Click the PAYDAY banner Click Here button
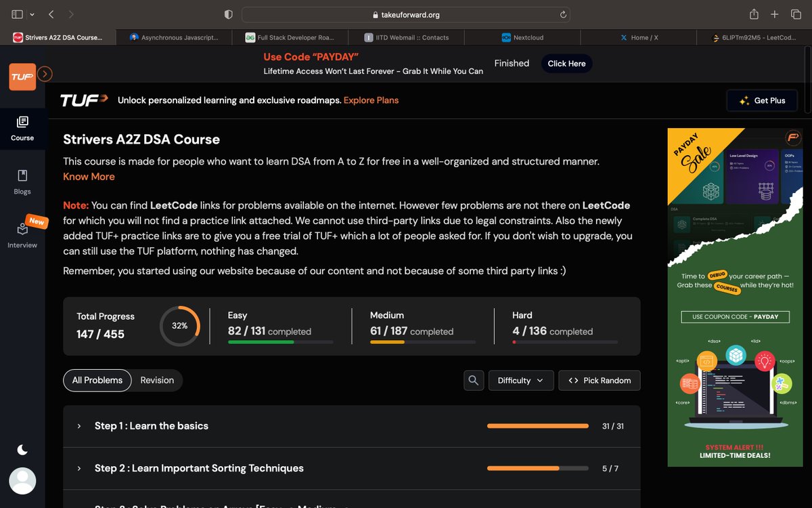Screen dimensions: 812x508 (x=566, y=64)
